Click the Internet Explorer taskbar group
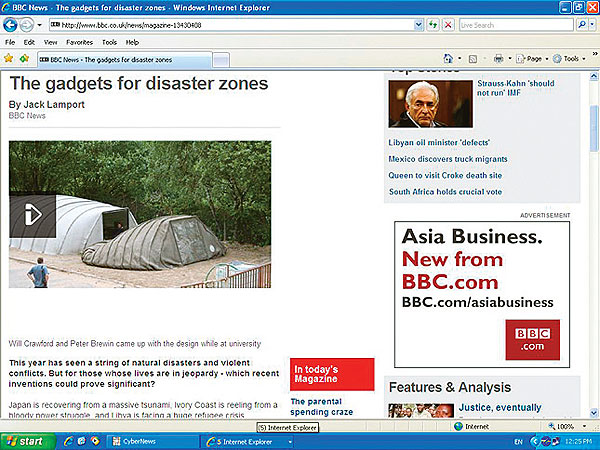 (x=247, y=442)
